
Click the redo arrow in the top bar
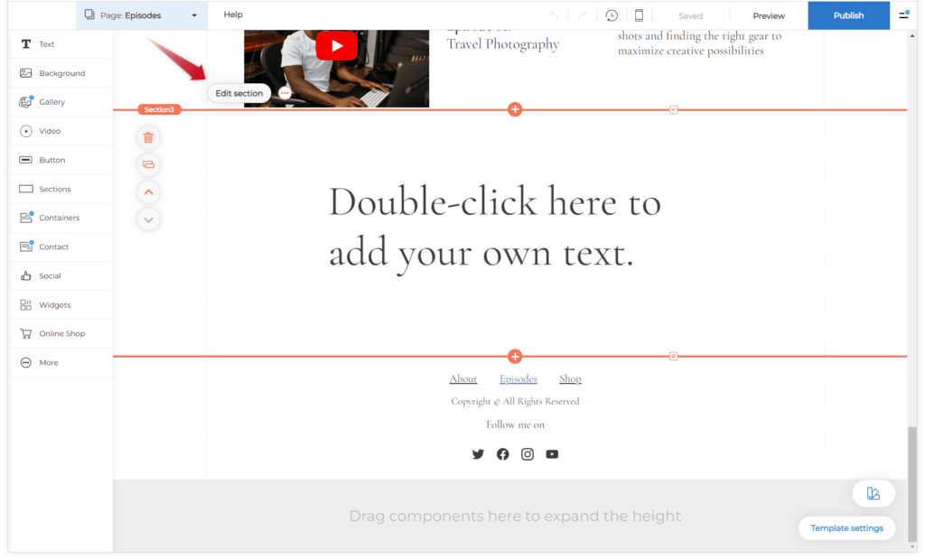[x=583, y=16]
